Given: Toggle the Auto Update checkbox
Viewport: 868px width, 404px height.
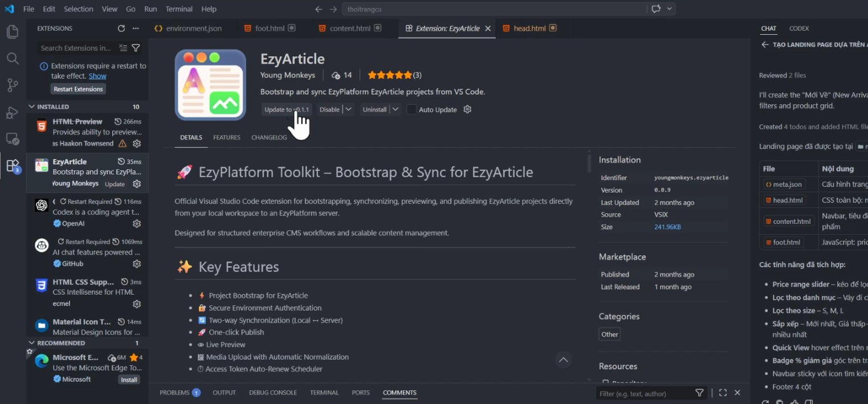Looking at the screenshot, I should click(x=411, y=109).
